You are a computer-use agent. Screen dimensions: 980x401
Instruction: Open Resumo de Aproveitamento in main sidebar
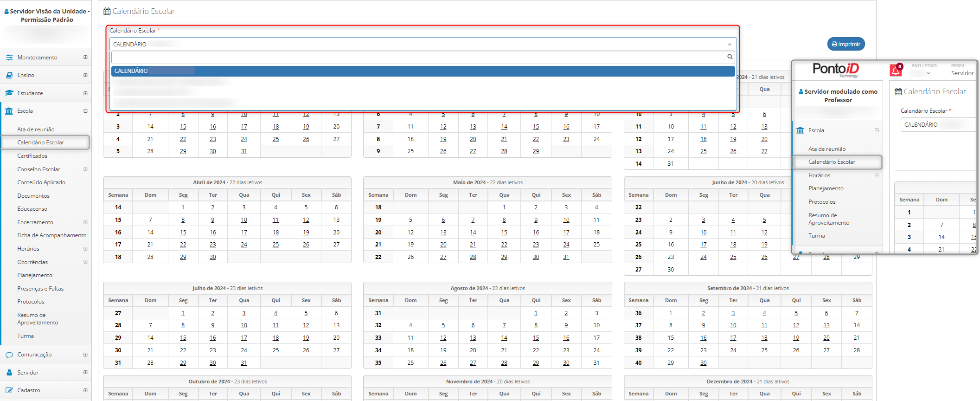(x=38, y=319)
